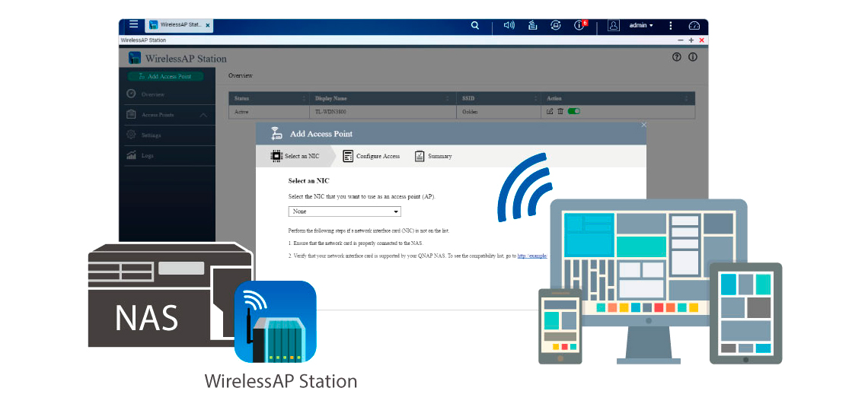Open the main hamburger menu

click(x=133, y=25)
